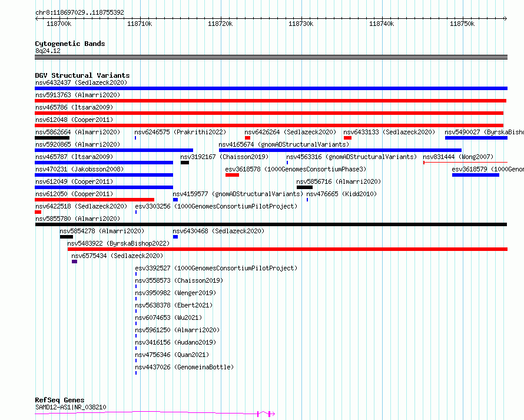The width and height of the screenshot is (524, 420).
Task: Select the purple bar under nsv6575434
Action: tap(75, 262)
